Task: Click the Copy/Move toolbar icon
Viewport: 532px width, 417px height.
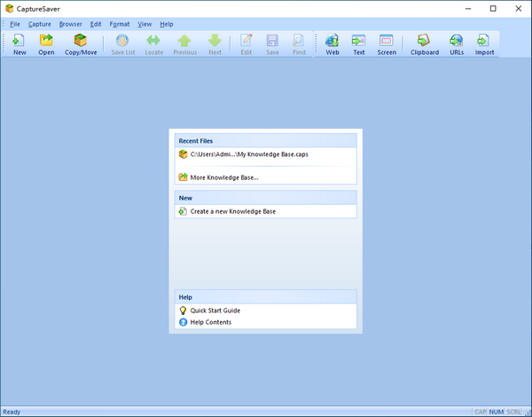Action: point(81,43)
